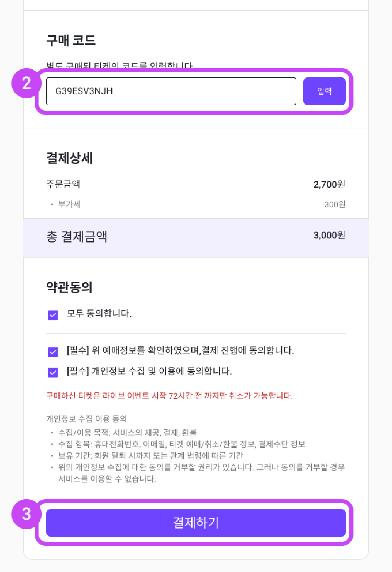Viewport: 392px width, 572px height.
Task: Click the 모두 동의합니다 label text
Action: point(99,313)
